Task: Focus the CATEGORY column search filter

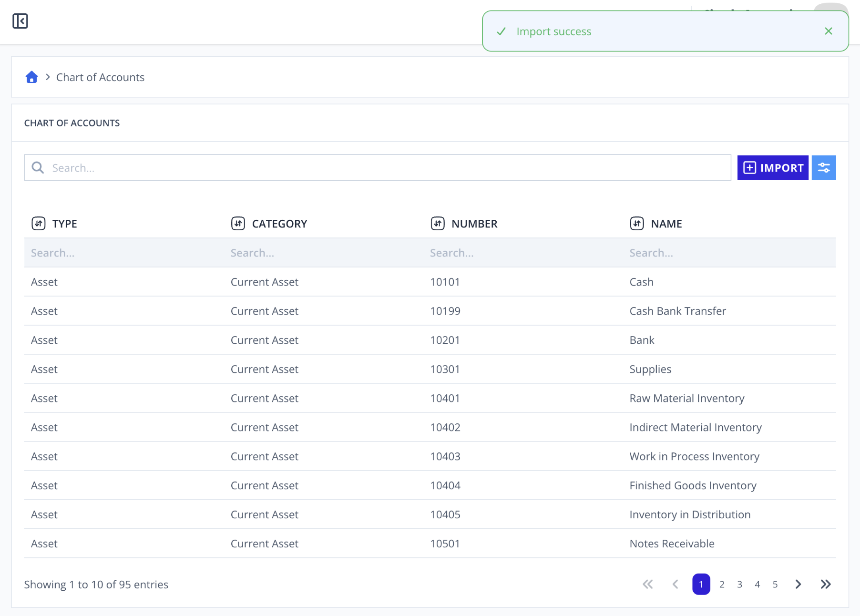Action: (x=324, y=253)
